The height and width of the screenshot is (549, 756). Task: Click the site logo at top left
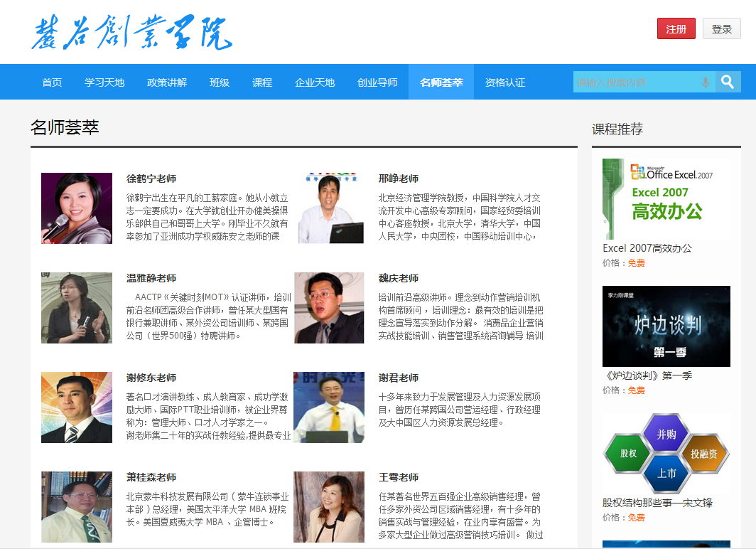pos(131,32)
